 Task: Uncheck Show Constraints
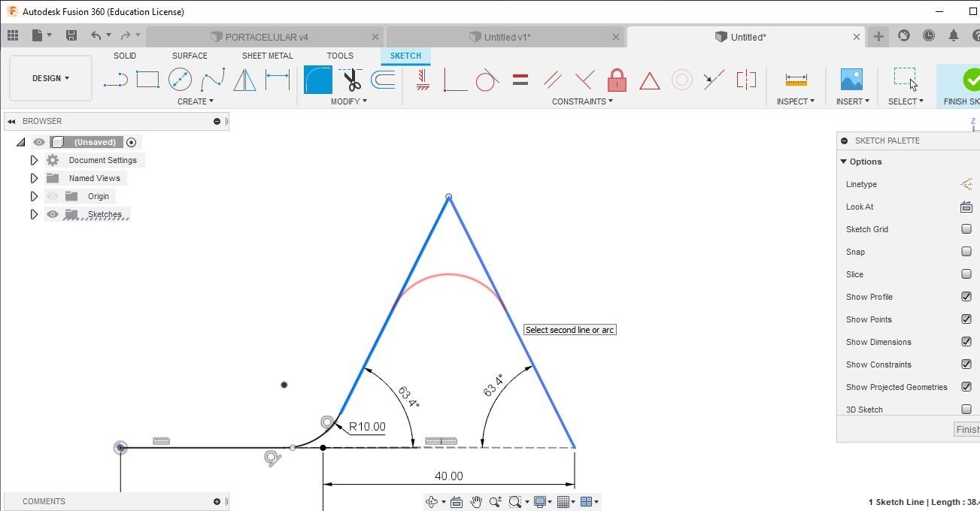click(966, 364)
